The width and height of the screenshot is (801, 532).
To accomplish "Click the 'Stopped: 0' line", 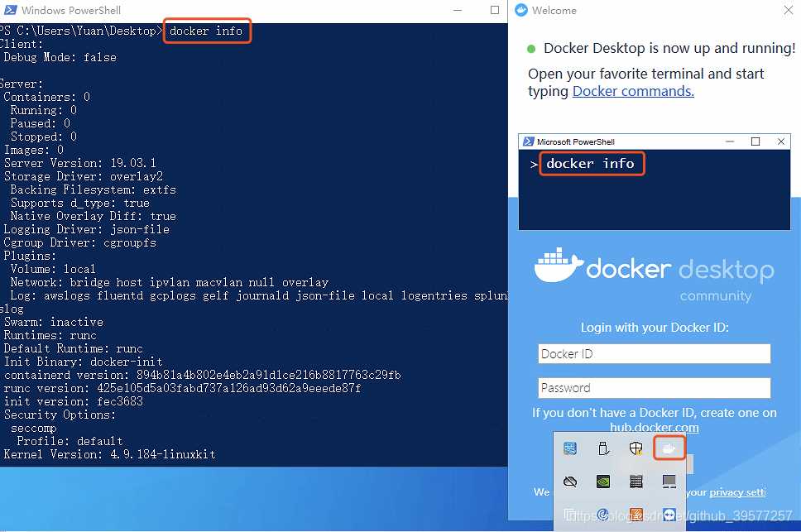I will [x=43, y=137].
